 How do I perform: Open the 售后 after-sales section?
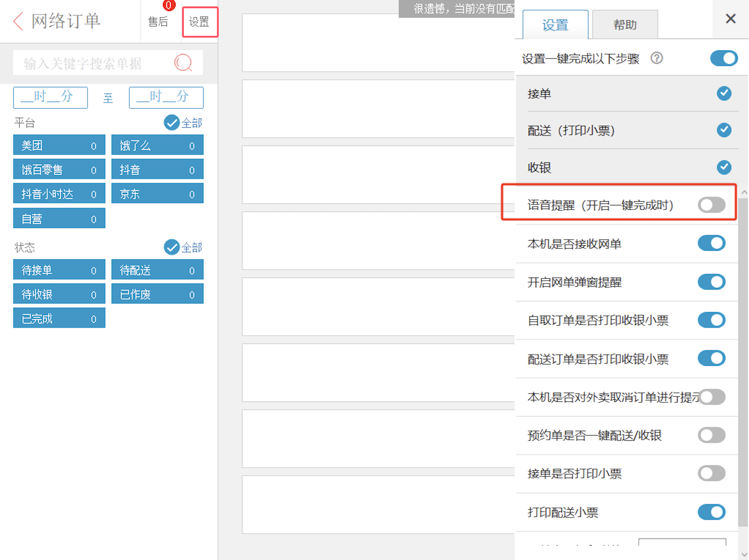[158, 22]
